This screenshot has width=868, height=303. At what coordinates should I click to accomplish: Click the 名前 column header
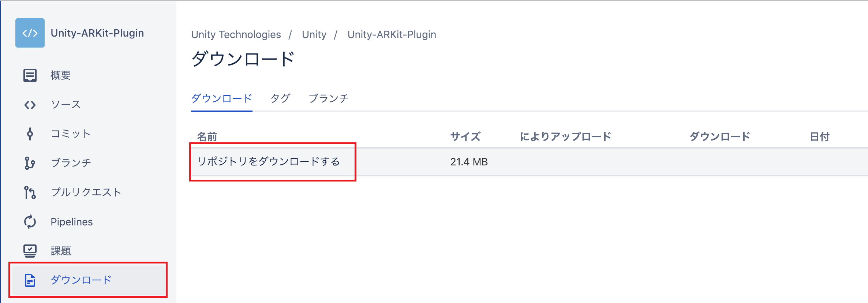tap(207, 137)
